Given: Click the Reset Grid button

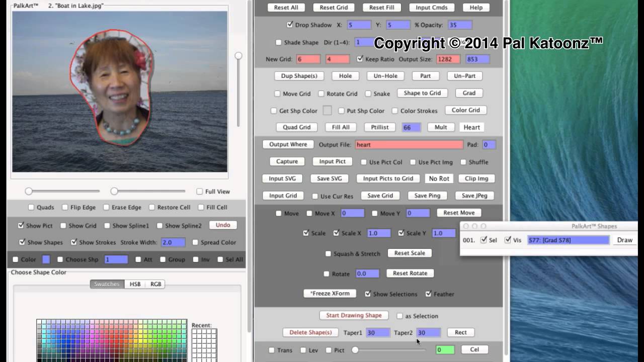Looking at the screenshot, I should [334, 8].
